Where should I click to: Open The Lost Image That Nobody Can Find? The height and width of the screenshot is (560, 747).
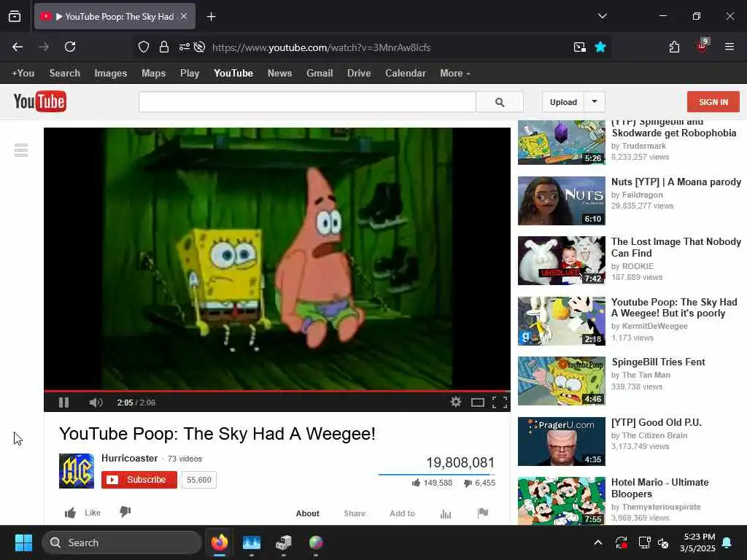[x=676, y=247]
